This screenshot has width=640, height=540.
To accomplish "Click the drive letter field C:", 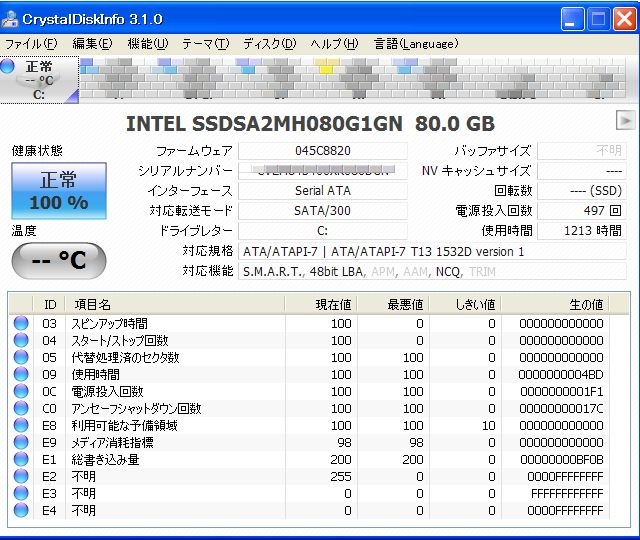I will click(x=323, y=231).
